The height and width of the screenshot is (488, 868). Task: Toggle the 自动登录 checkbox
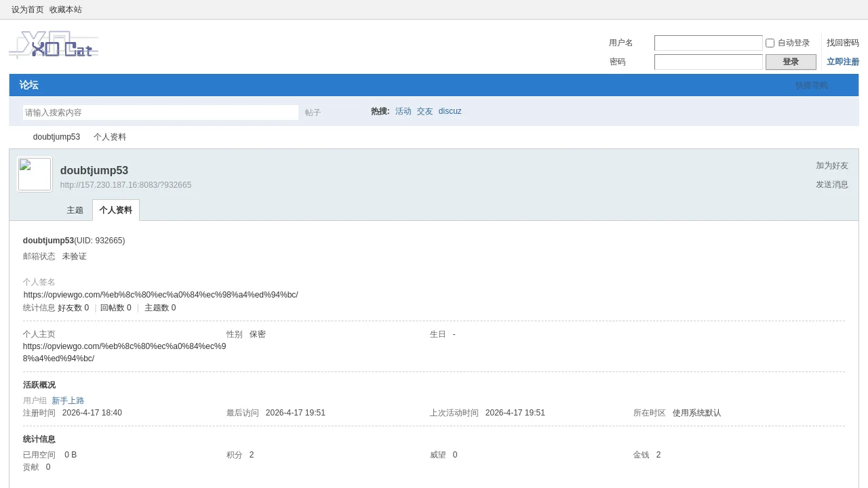tap(770, 43)
